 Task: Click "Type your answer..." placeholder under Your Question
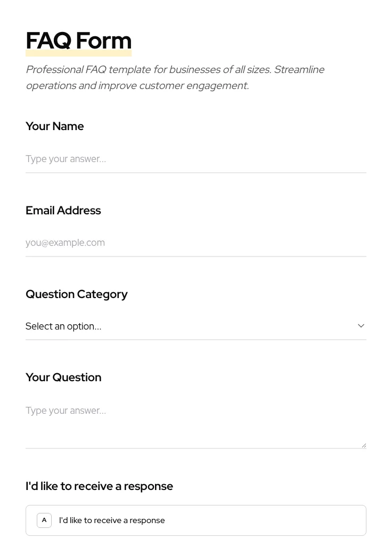66,411
